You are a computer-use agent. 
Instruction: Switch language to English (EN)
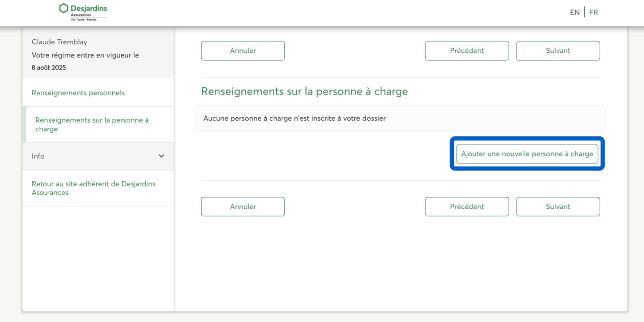(x=575, y=13)
